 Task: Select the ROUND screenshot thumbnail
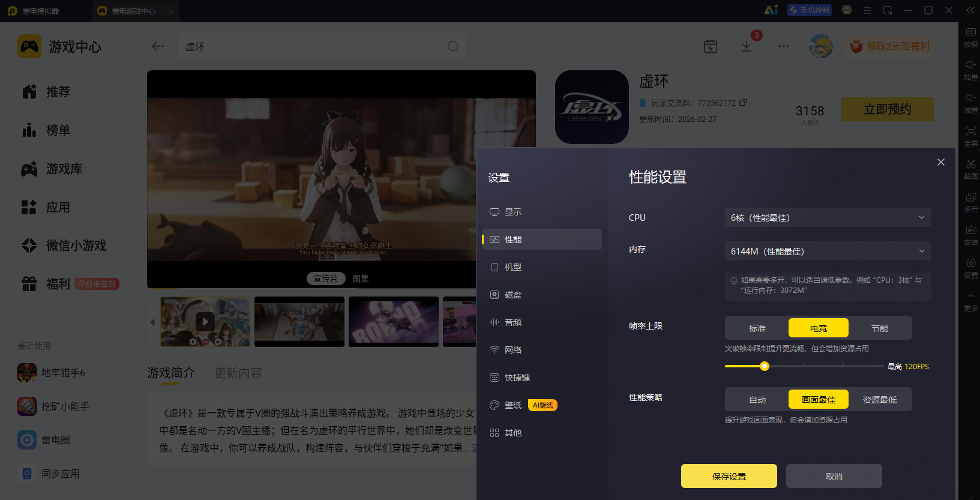click(394, 322)
